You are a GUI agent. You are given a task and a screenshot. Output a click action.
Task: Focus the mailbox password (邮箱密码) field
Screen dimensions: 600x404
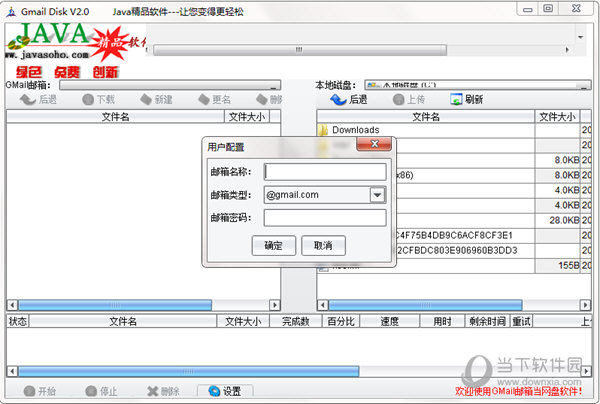click(x=325, y=217)
